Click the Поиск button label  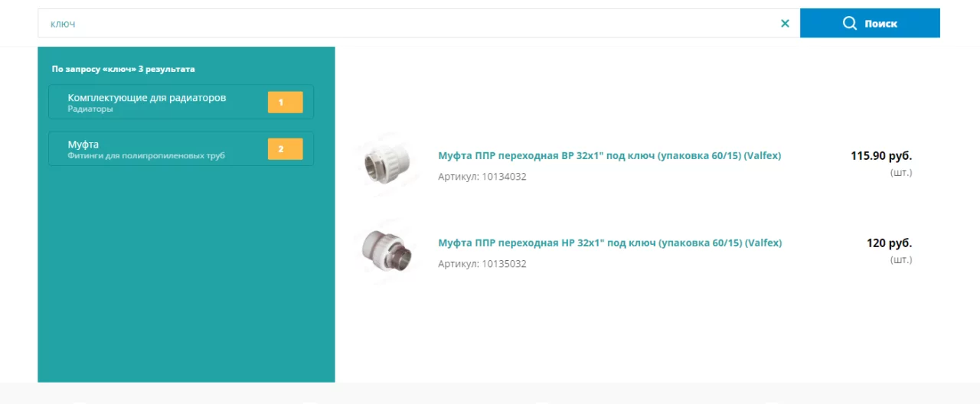[881, 24]
